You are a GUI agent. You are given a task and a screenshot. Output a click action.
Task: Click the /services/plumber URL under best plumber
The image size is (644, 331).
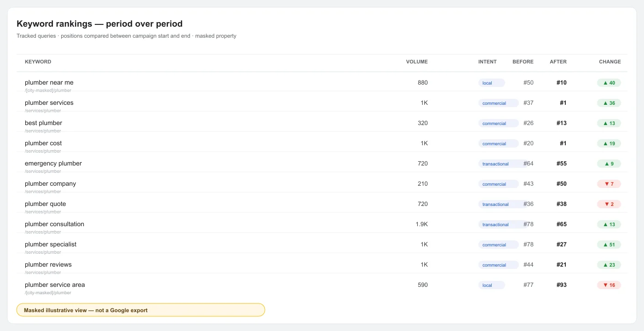[x=43, y=131]
